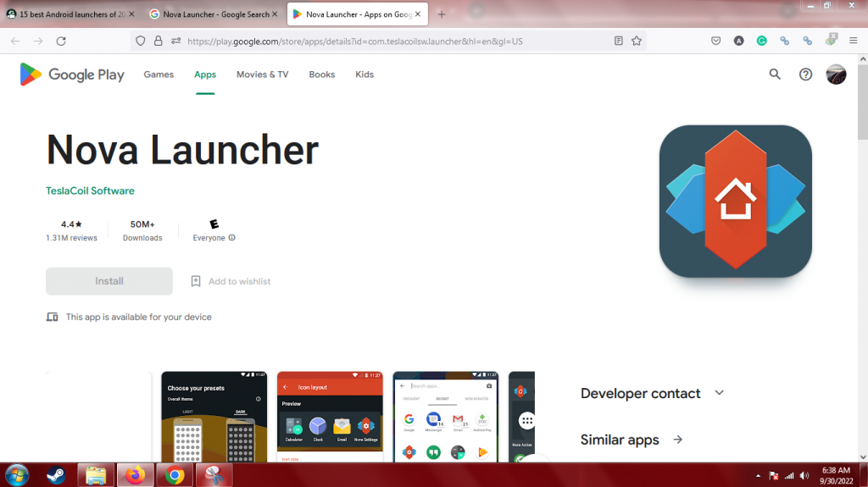Open the Kids section
This screenshot has width=868, height=487.
pos(364,75)
